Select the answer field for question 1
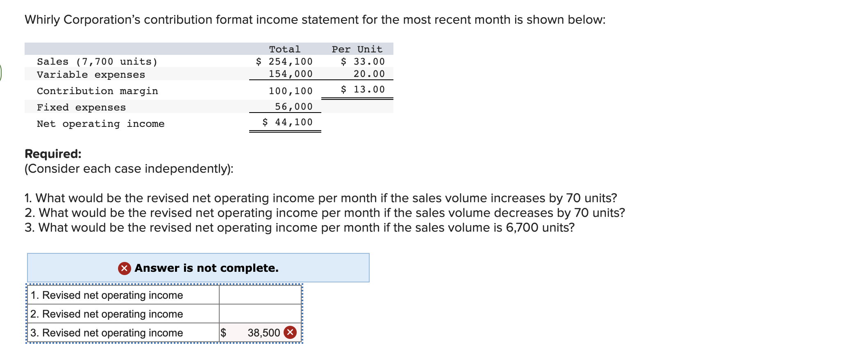 point(259,295)
